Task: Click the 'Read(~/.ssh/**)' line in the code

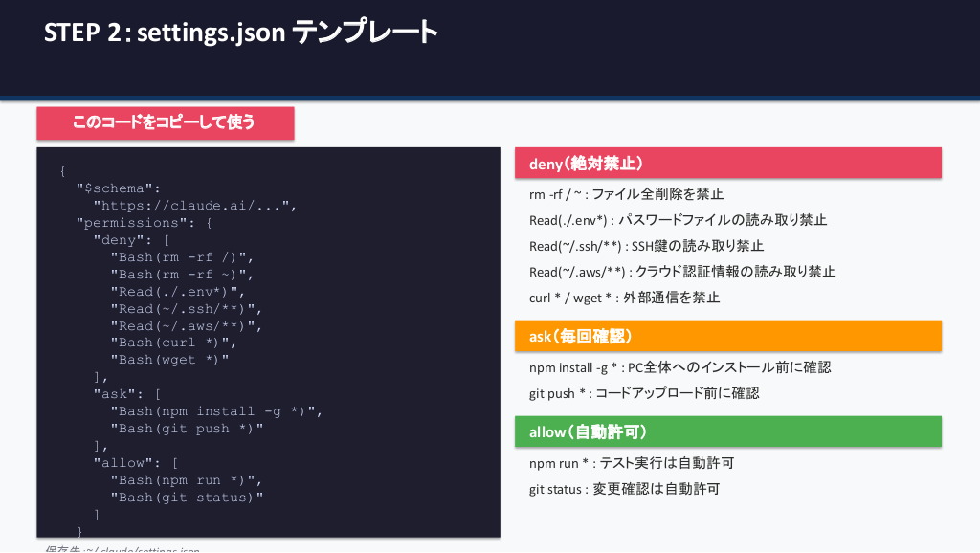Action: [x=186, y=308]
